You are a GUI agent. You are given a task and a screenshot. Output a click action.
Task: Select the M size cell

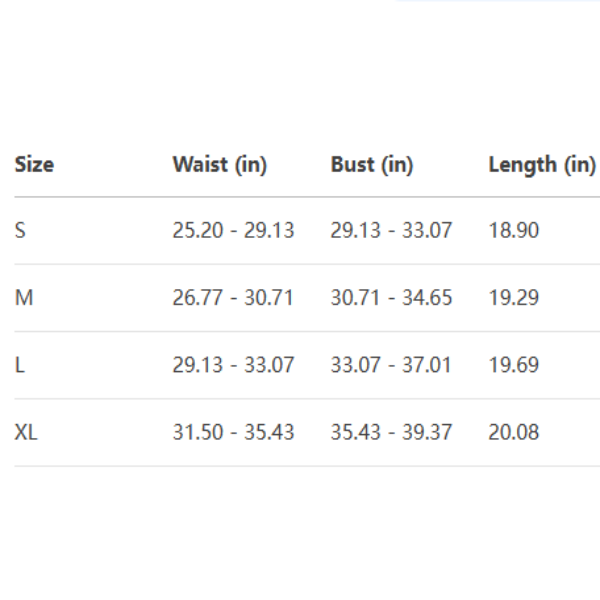[x=23, y=298]
